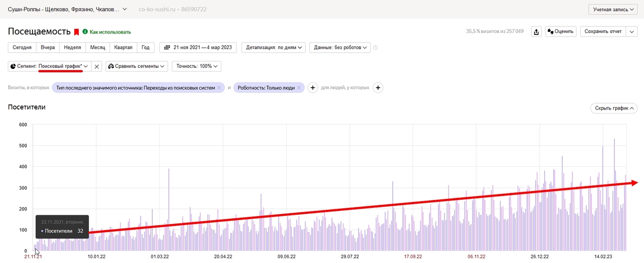This screenshot has height=263, width=644.
Task: Click the red bookmark icon beside Посещаемость
Action: click(x=77, y=32)
